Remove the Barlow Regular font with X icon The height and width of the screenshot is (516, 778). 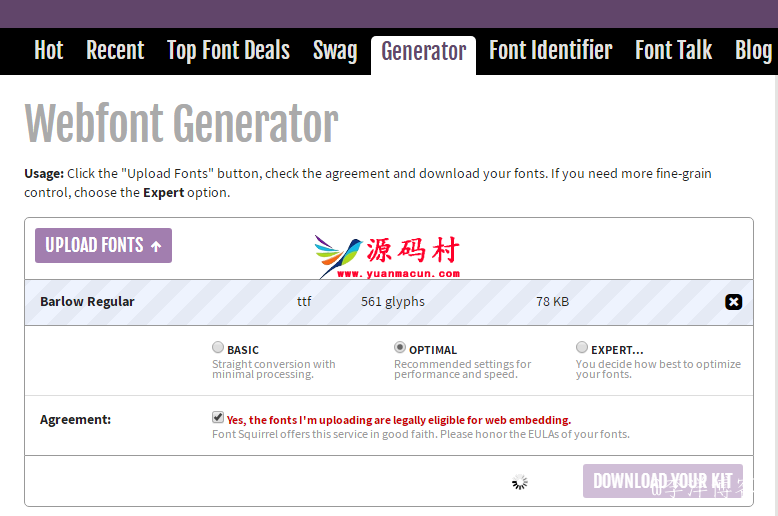[733, 302]
